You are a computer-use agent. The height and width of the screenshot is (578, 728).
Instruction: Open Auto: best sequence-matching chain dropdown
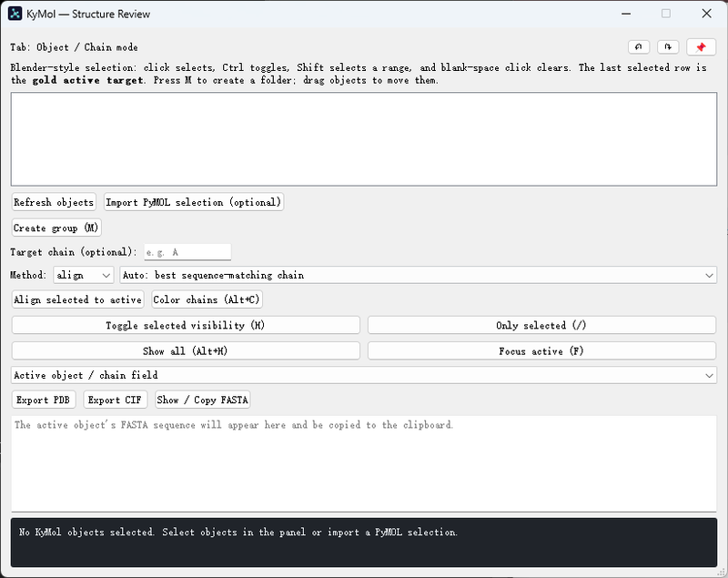(x=419, y=275)
